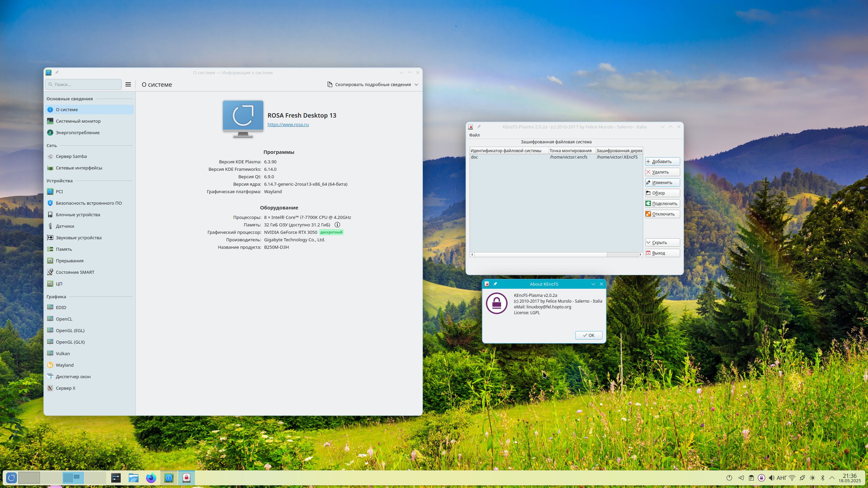Viewport: 868px width, 488px height.
Task: Expand hidden system tray icons arrow
Action: point(832,478)
